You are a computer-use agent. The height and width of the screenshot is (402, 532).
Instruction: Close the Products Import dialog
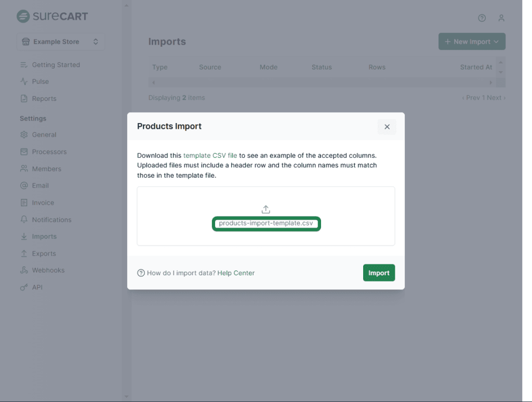pos(387,127)
